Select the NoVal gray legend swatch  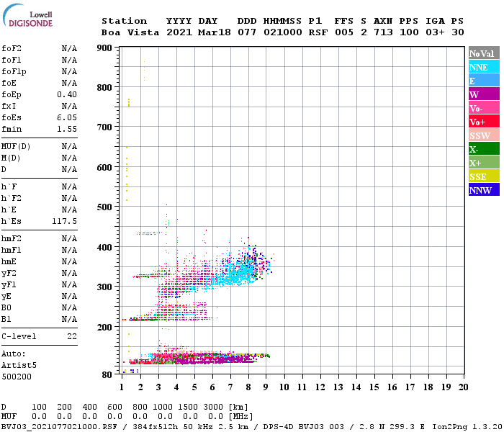pyautogui.click(x=484, y=53)
